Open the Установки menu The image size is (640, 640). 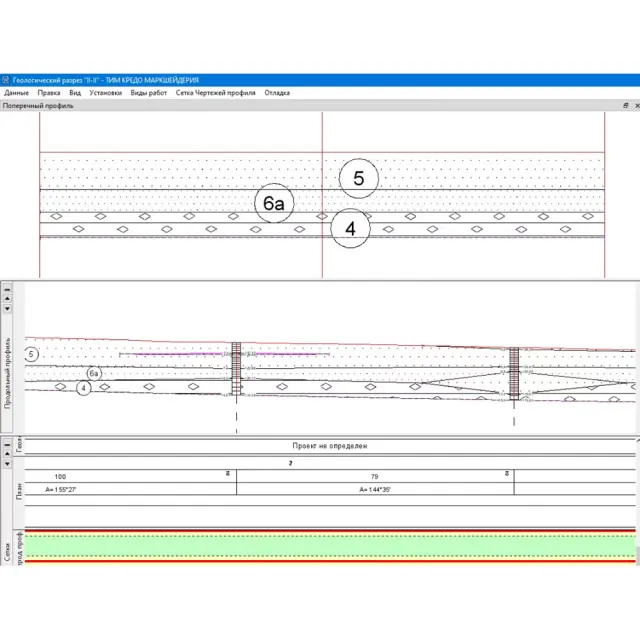pyautogui.click(x=105, y=93)
